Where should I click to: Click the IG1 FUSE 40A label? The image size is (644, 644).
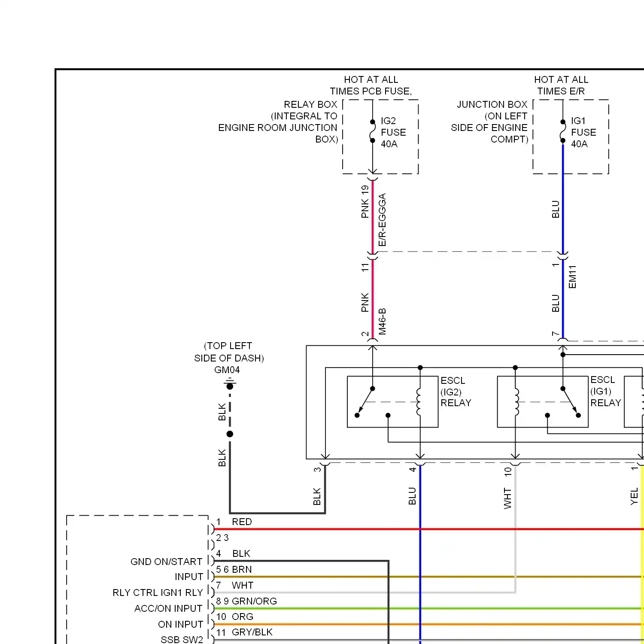[583, 132]
